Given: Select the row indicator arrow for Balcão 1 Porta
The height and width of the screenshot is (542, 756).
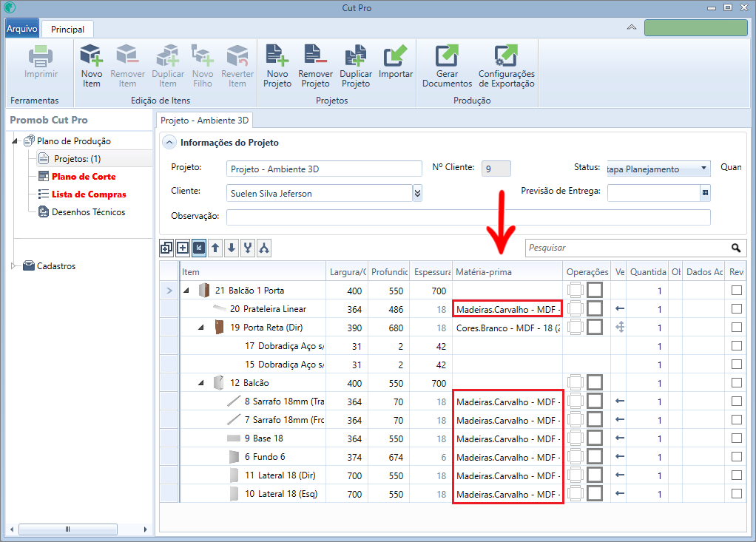Looking at the screenshot, I should click(x=169, y=291).
